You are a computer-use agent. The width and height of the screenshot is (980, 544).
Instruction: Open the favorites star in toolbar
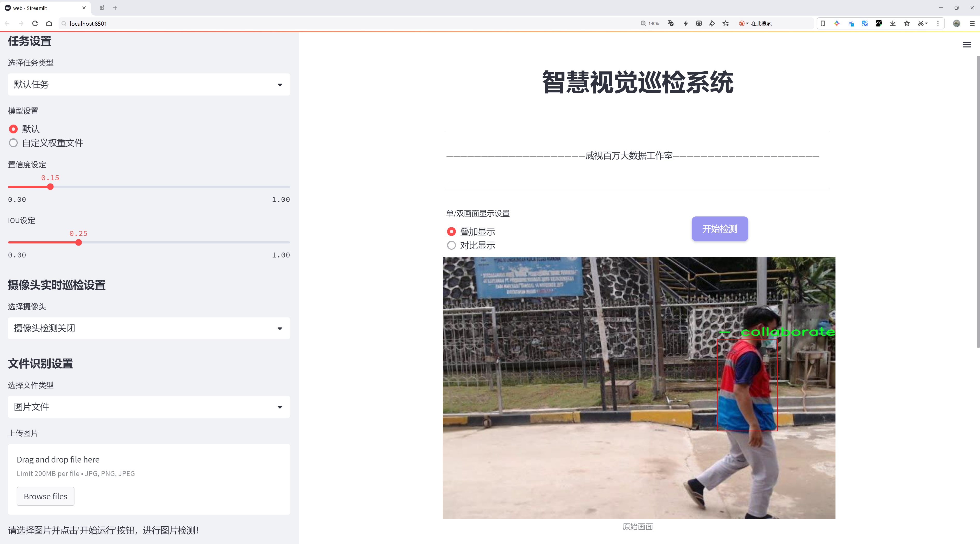coord(907,24)
